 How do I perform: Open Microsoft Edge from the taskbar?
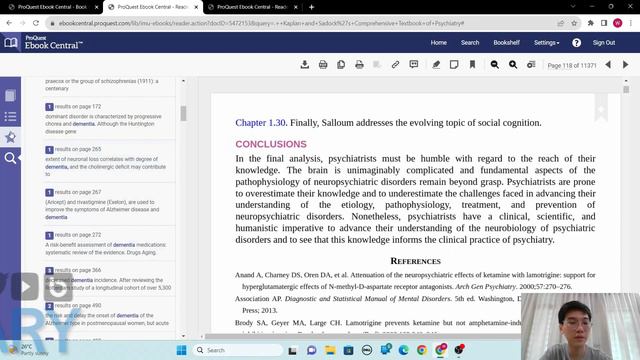[404, 350]
